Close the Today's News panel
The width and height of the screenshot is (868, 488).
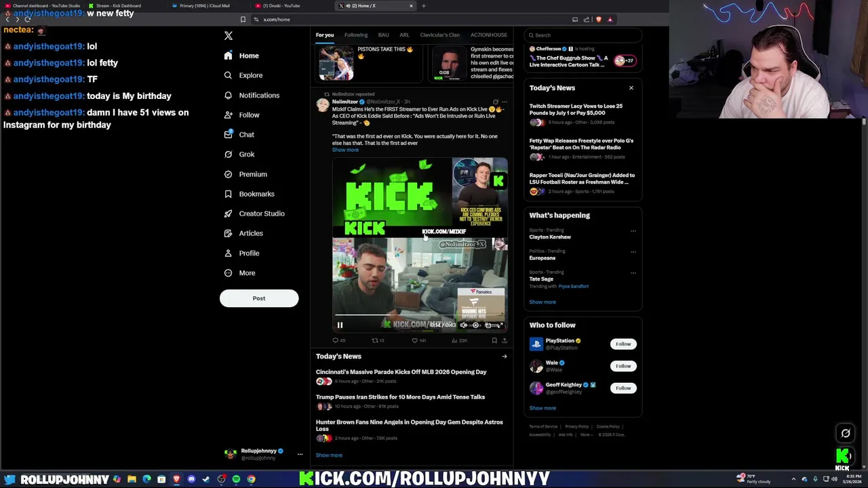pyautogui.click(x=631, y=88)
